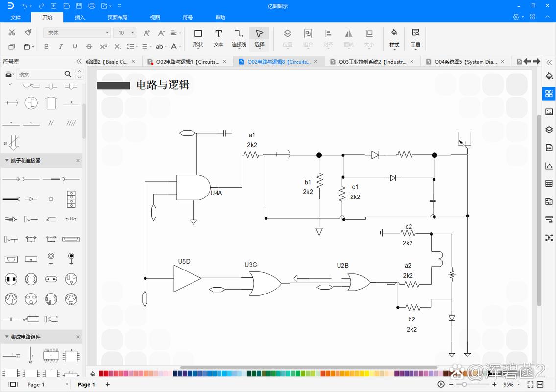
Task: Click the Paste clipboard icon
Action: point(27,47)
